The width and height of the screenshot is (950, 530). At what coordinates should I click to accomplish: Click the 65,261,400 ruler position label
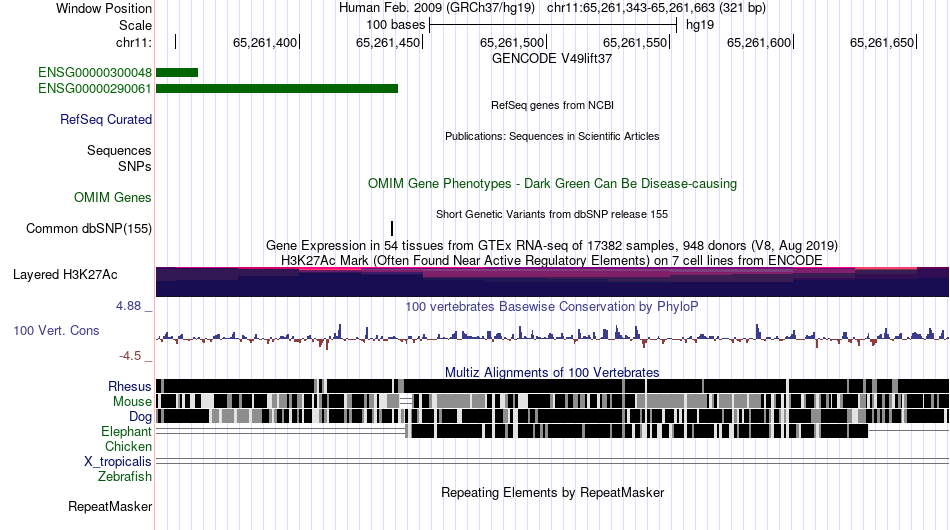(265, 43)
